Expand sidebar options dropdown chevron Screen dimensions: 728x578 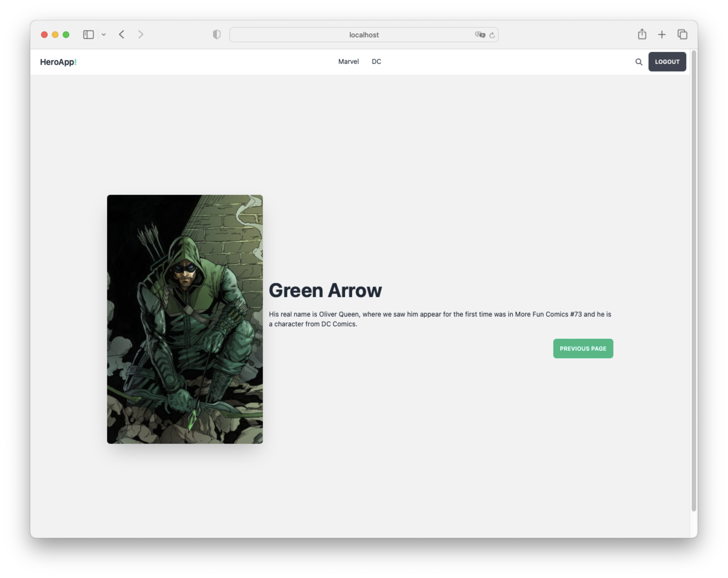(104, 34)
